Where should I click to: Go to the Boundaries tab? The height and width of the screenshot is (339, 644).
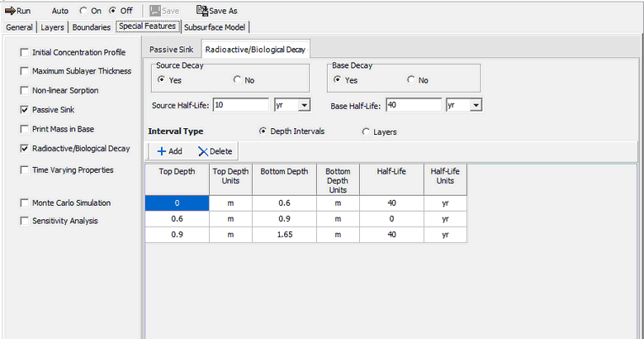91,27
